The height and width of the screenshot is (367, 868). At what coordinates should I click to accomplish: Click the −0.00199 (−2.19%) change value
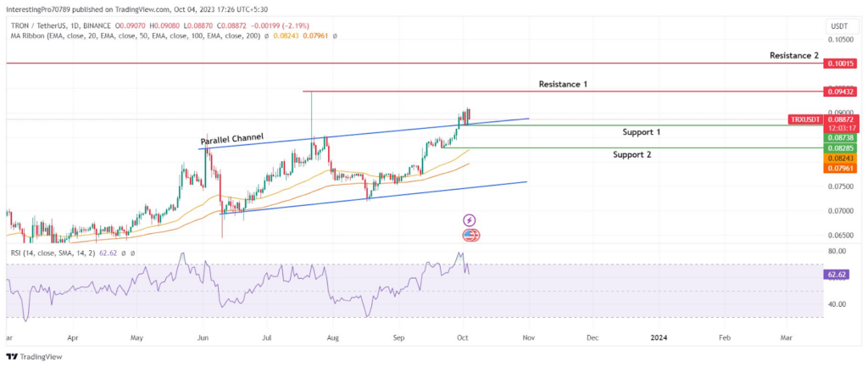278,25
